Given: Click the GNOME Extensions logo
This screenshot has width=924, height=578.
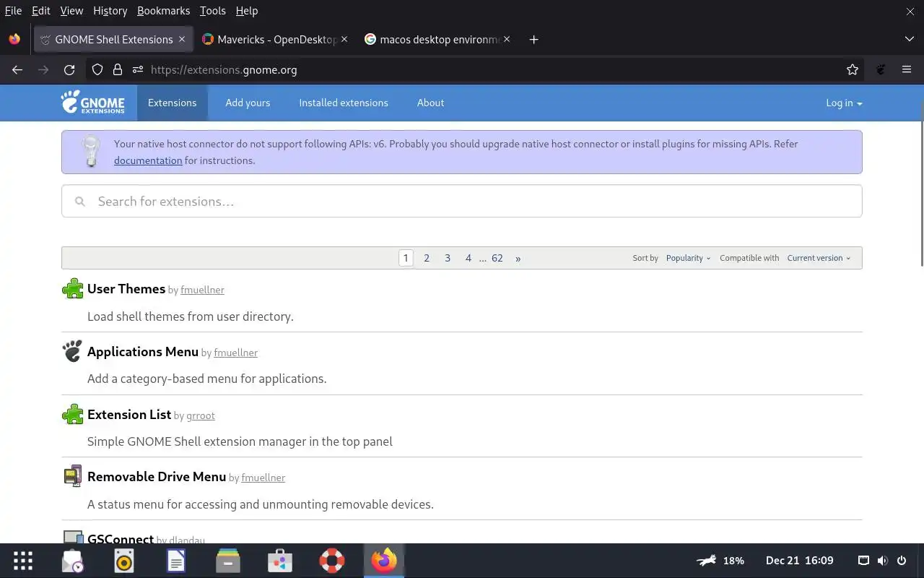Looking at the screenshot, I should [x=92, y=103].
